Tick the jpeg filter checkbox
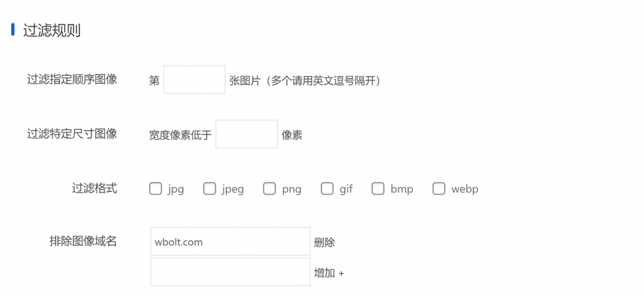 [209, 189]
